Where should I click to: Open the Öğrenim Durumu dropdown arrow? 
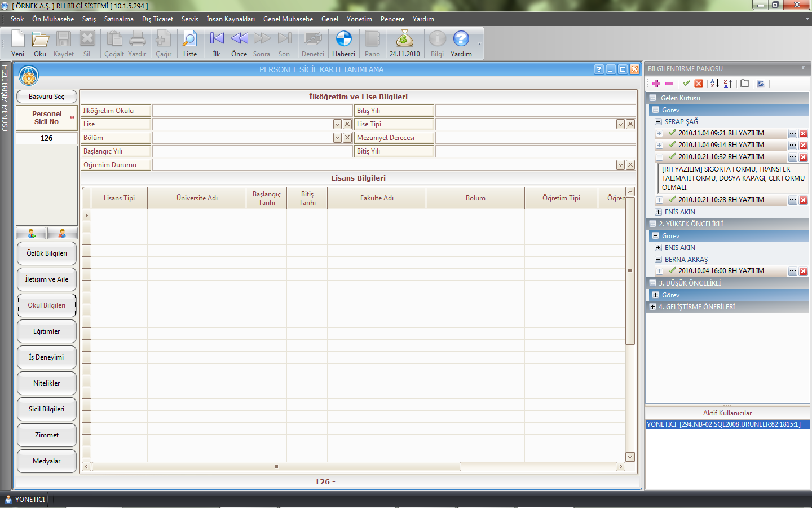[x=620, y=165]
